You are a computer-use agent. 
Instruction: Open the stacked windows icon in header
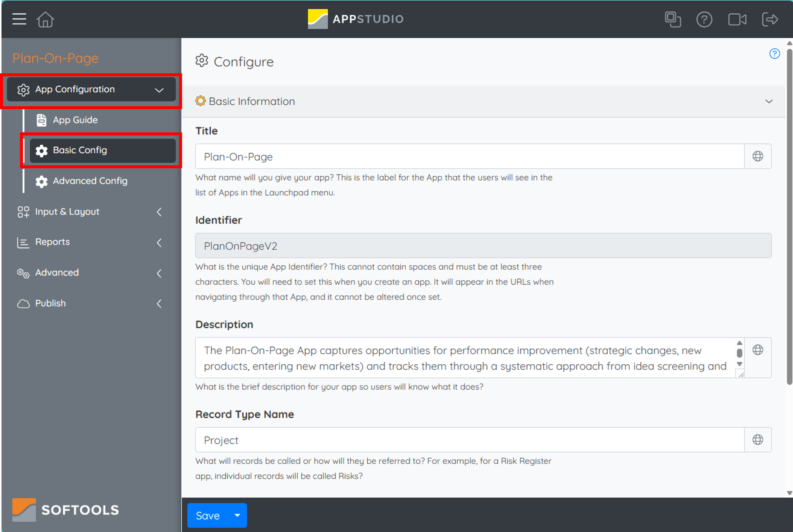pos(673,19)
